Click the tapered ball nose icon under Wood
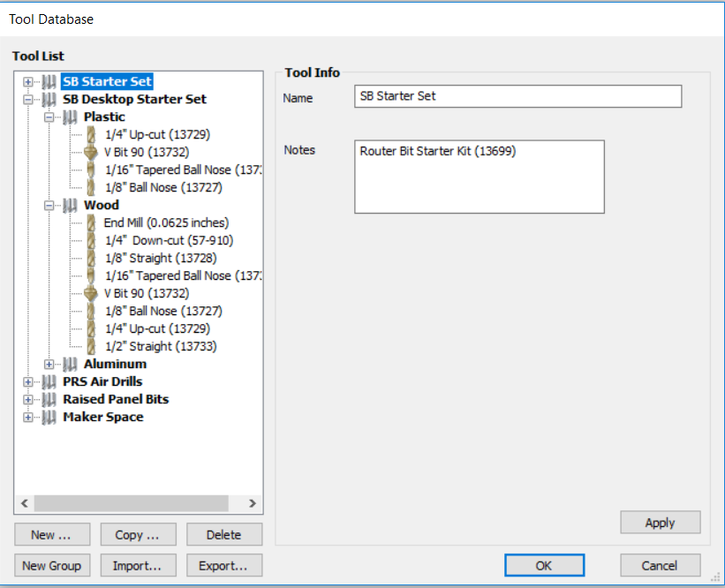This screenshot has width=725, height=588. pos(91,275)
